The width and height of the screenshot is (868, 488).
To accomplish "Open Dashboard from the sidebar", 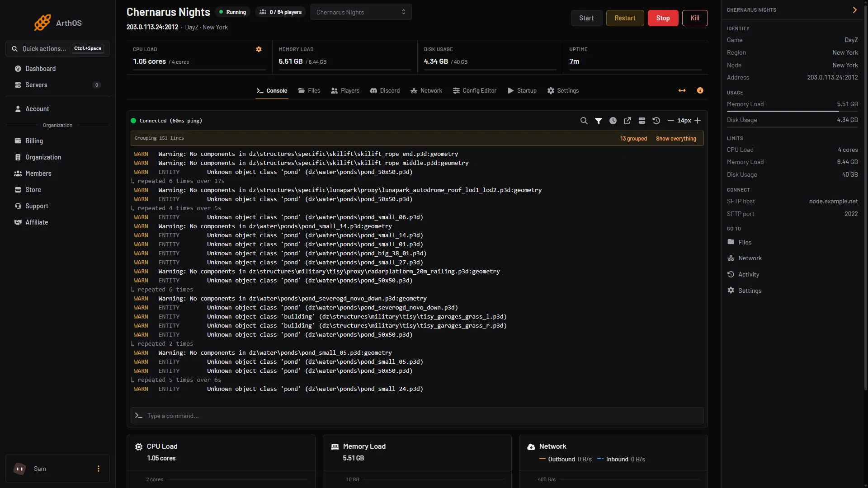I will point(57,69).
